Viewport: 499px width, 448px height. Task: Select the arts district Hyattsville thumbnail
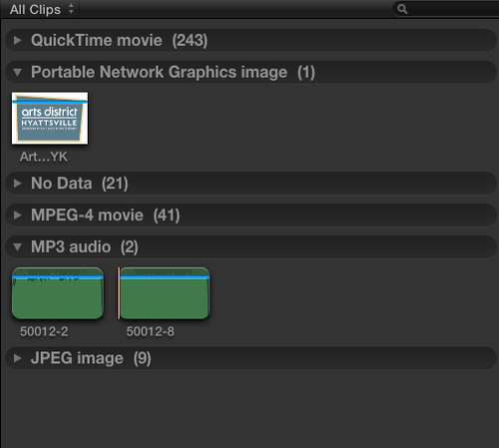pyautogui.click(x=50, y=118)
